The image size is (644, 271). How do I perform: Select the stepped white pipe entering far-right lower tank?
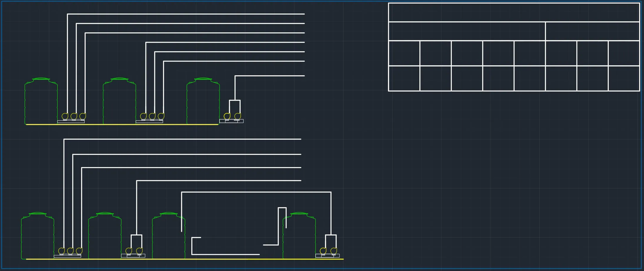tap(278, 227)
